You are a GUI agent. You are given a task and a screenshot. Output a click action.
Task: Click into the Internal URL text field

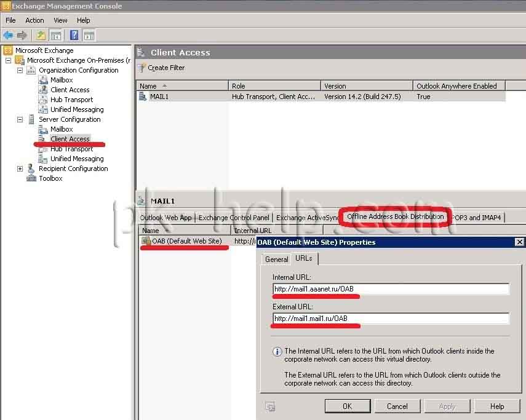click(x=391, y=289)
